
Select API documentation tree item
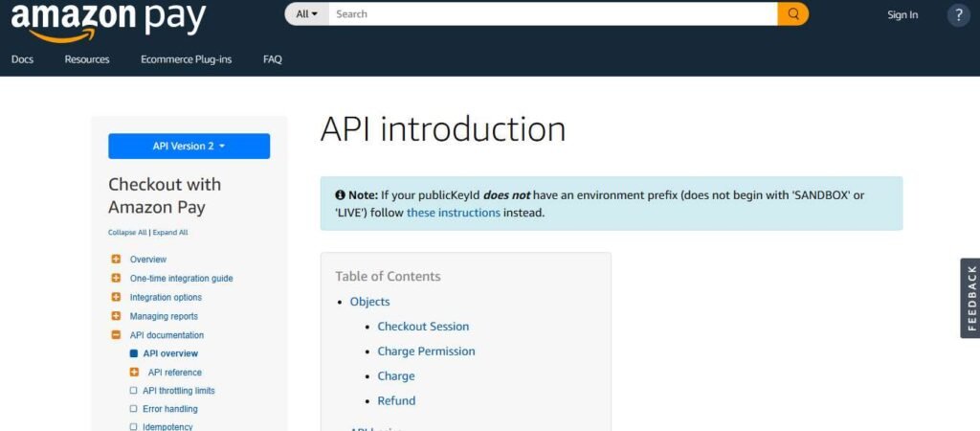point(167,335)
